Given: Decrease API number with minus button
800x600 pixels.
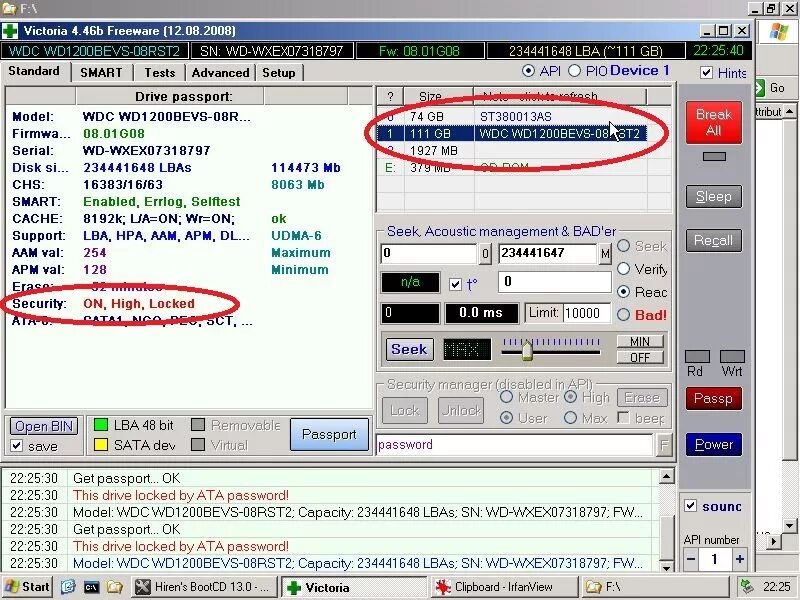Looking at the screenshot, I should click(x=691, y=559).
